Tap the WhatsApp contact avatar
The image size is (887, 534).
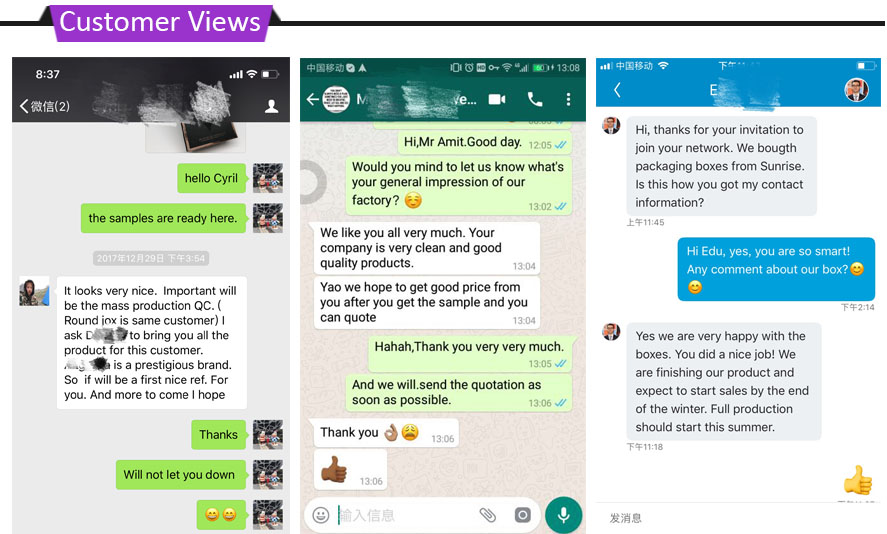click(x=336, y=100)
